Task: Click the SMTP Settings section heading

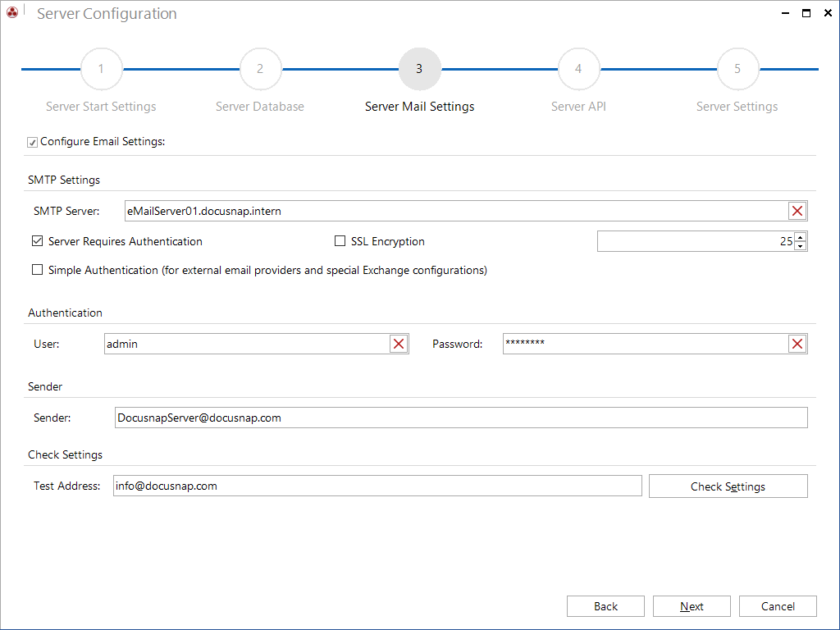Action: coord(64,180)
